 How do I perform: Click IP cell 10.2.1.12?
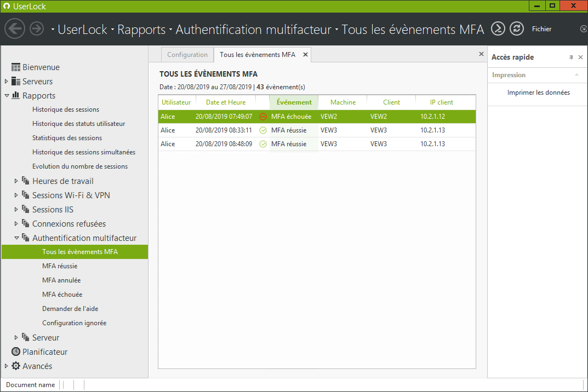point(432,117)
